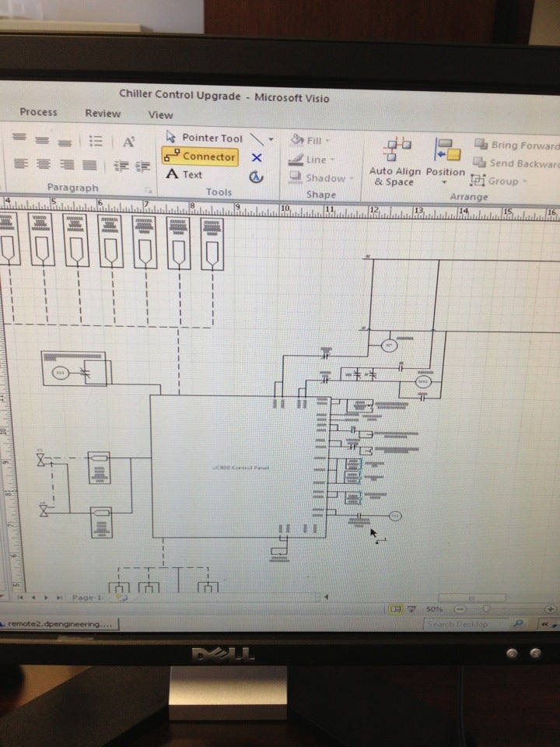Screen dimensions: 560x747
Task: Click the Connection Point X tool
Action: click(x=257, y=157)
